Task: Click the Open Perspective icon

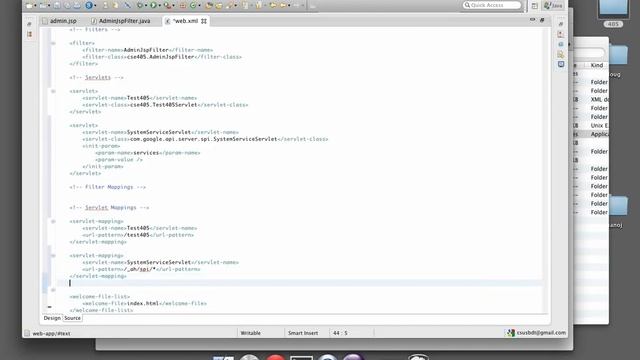Action: [x=535, y=5]
